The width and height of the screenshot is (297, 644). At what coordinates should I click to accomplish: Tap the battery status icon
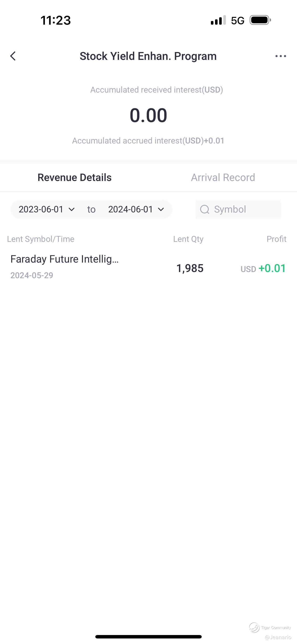point(260,20)
